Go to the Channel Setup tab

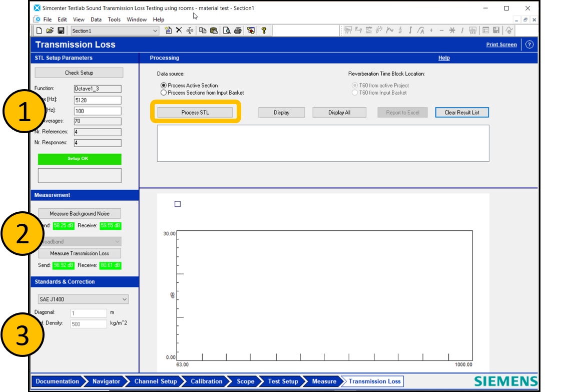156,381
